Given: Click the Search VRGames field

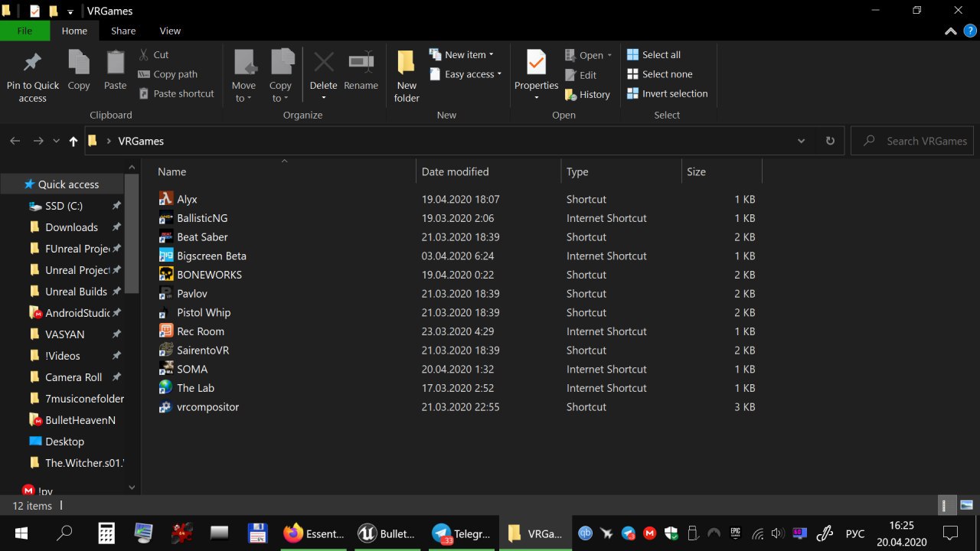Looking at the screenshot, I should (x=914, y=141).
